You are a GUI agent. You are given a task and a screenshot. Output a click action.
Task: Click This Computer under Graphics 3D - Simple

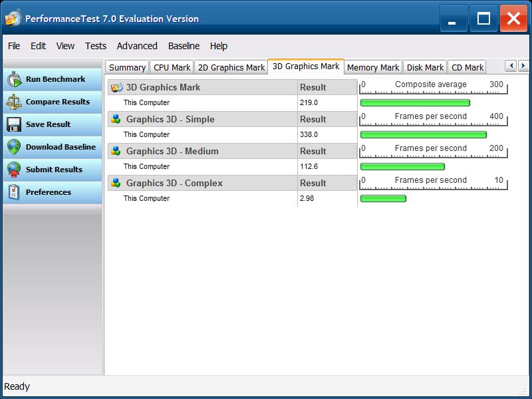(x=146, y=135)
